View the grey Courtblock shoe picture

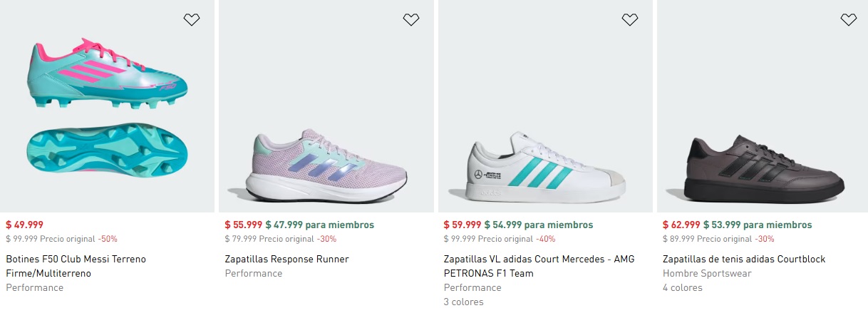763,168
